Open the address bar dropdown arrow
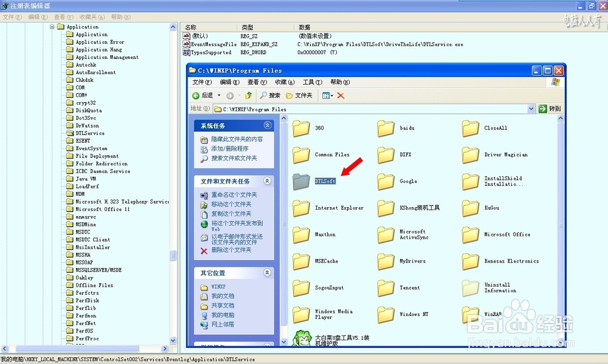Image resolution: width=608 pixels, height=364 pixels. click(531, 109)
